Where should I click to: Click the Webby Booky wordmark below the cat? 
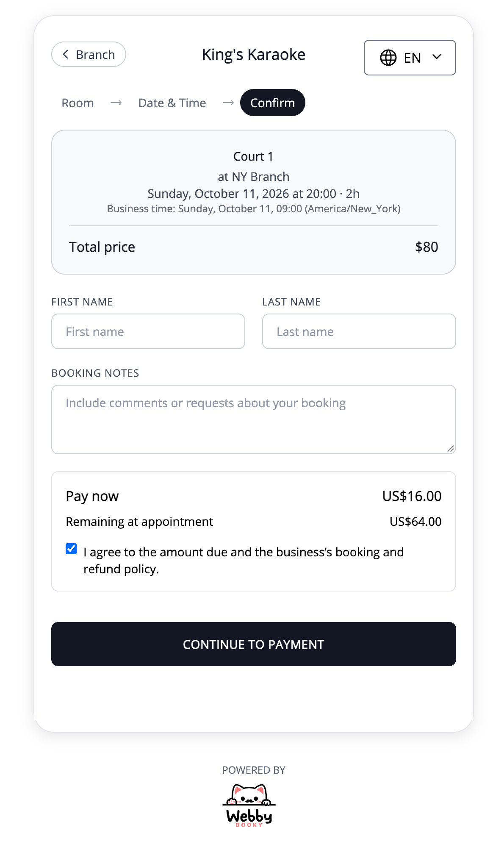[249, 818]
